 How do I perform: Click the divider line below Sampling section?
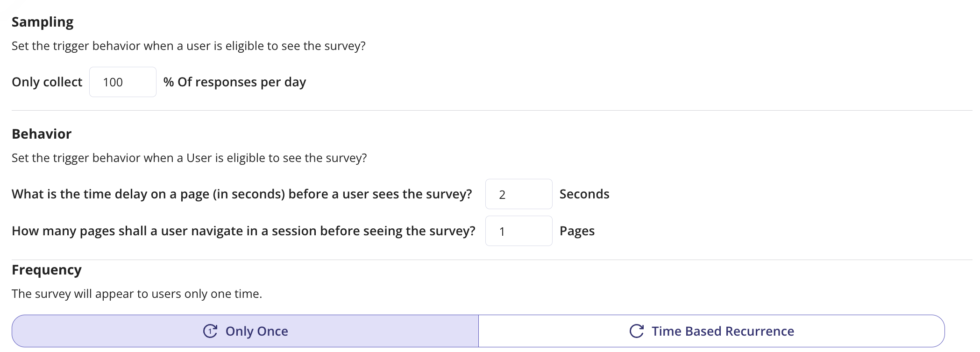490,111
